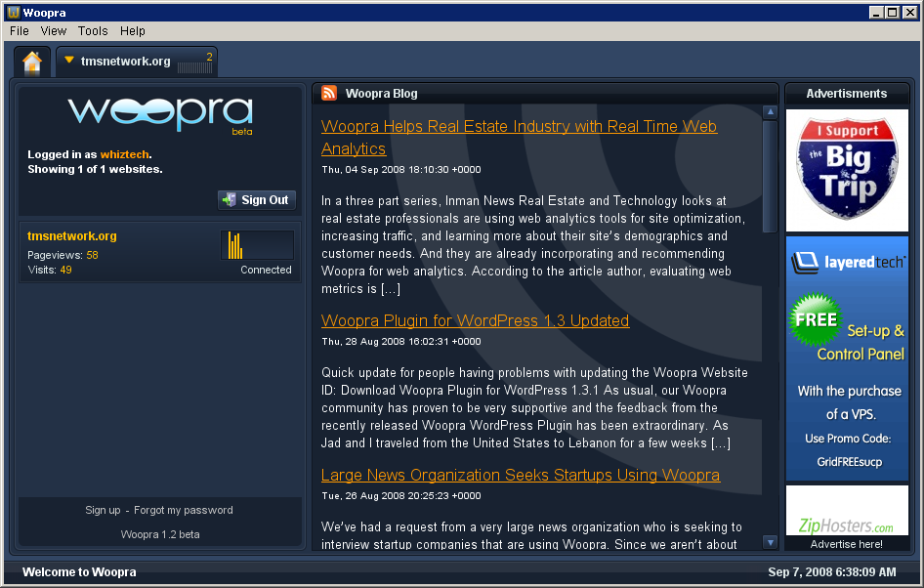924x588 pixels.
Task: Click the Woopra title bar app icon
Action: pos(13,13)
